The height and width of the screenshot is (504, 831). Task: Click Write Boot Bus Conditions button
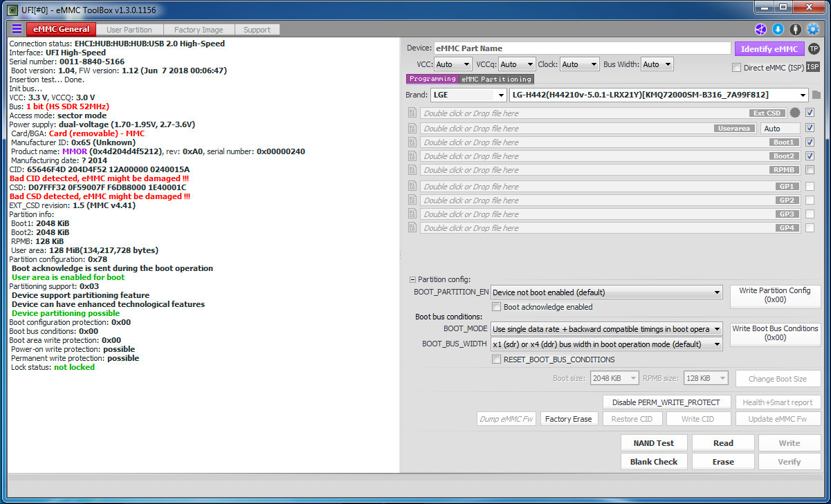(x=775, y=334)
